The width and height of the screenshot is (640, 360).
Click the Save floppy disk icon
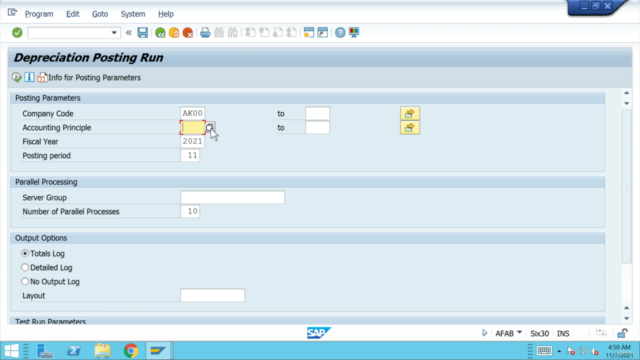pyautogui.click(x=142, y=33)
